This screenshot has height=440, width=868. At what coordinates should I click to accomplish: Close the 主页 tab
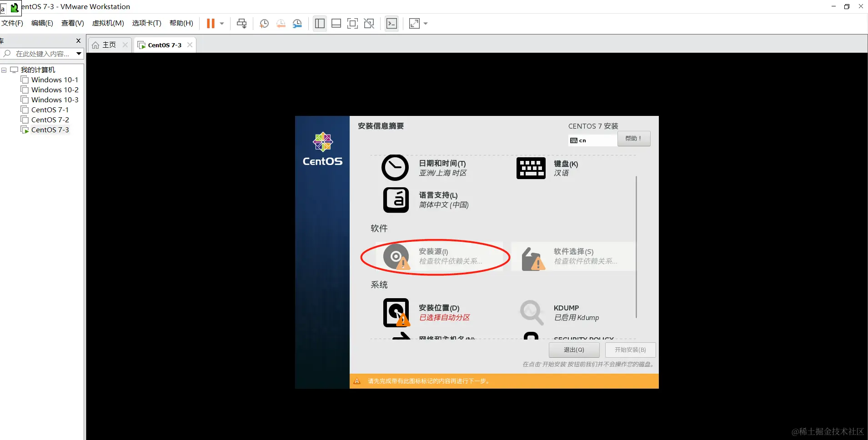point(125,45)
